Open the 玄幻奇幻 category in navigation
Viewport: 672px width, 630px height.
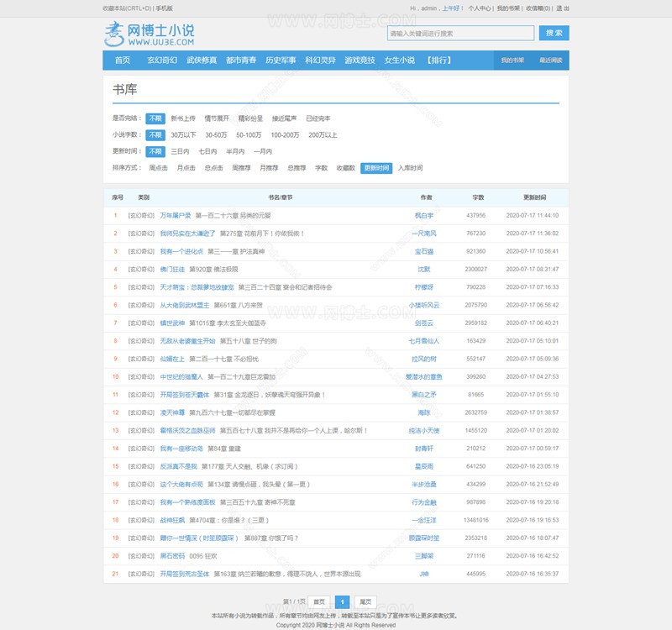[x=162, y=60]
